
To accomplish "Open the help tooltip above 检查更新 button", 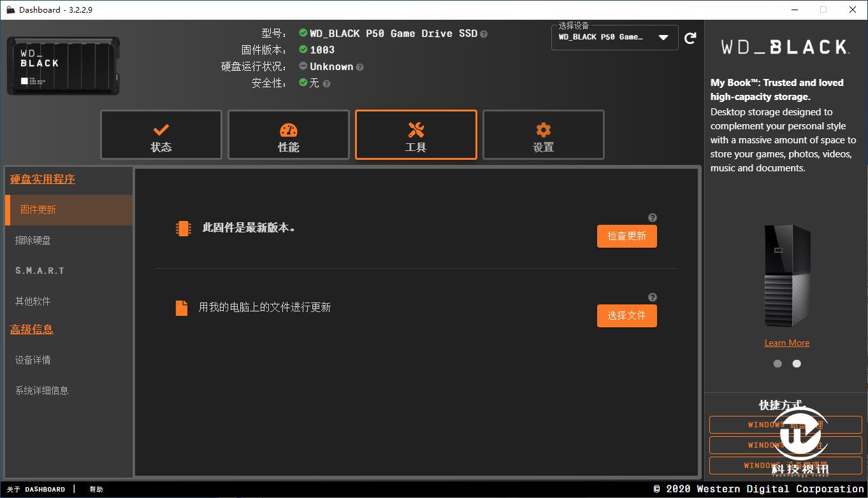I will coord(652,217).
